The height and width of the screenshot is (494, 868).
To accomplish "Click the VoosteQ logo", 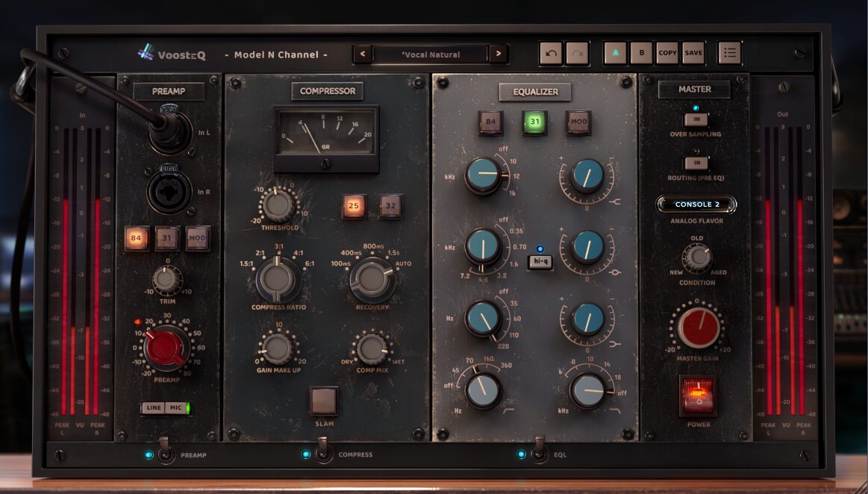I will [x=171, y=54].
